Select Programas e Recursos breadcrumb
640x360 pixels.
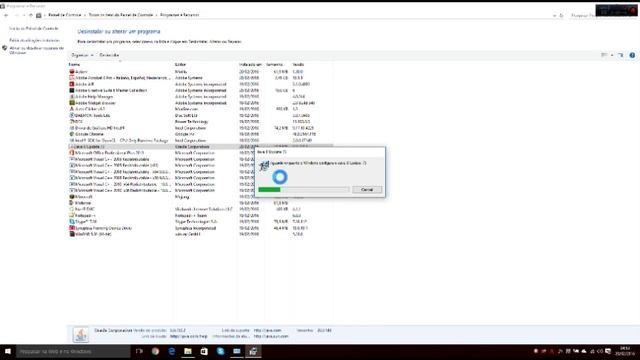[x=180, y=15]
